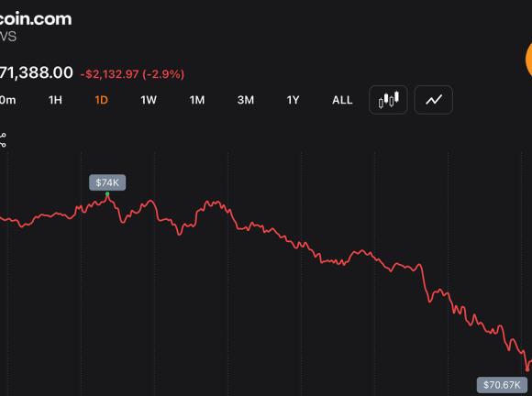Click the share icon above the chart

[x=3, y=140]
